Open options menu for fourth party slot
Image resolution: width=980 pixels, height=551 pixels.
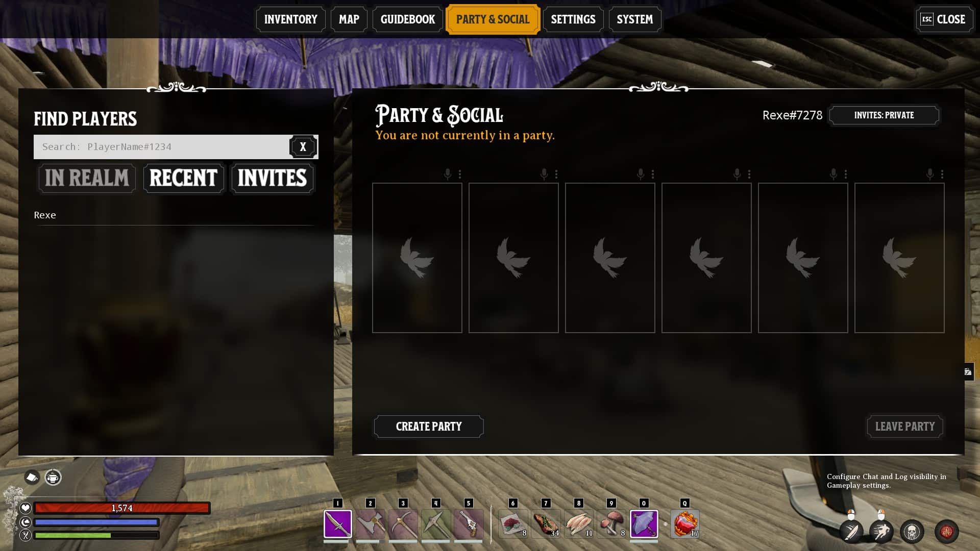pyautogui.click(x=749, y=174)
